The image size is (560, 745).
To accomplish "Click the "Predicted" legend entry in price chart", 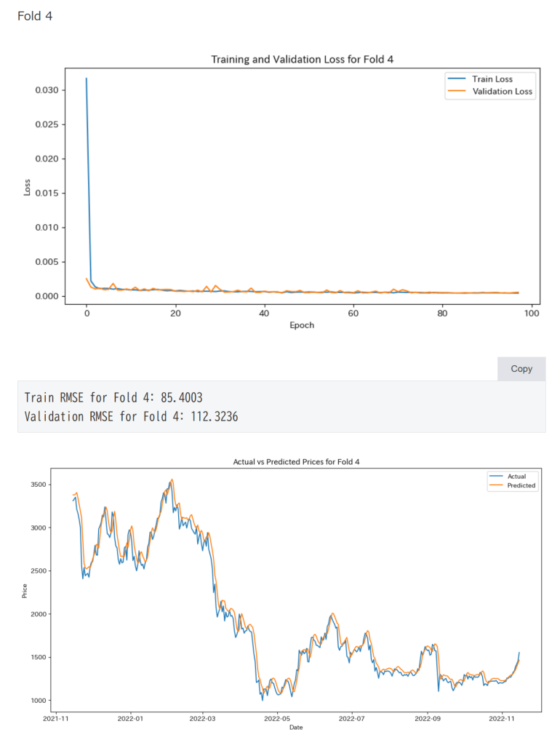I will [x=521, y=485].
